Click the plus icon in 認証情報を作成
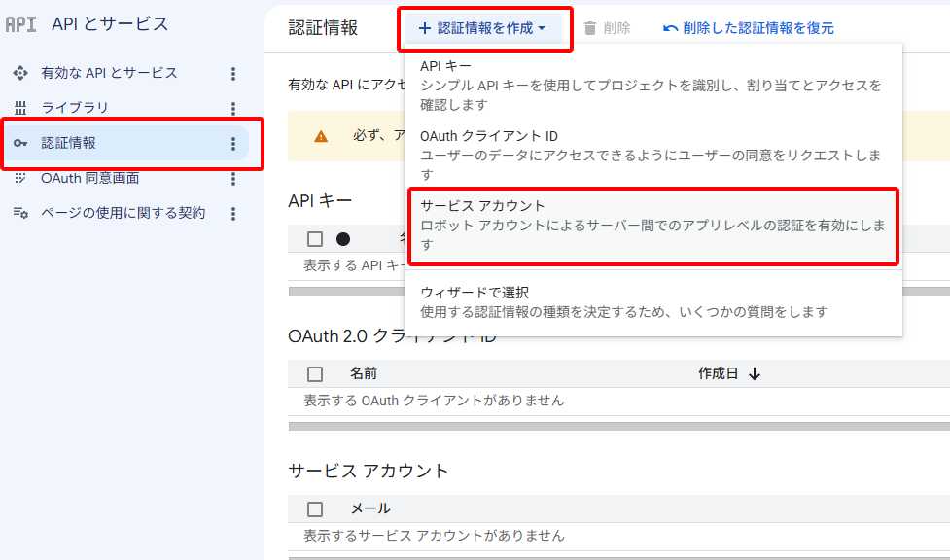Viewport: 950px width, 560px height. (425, 28)
